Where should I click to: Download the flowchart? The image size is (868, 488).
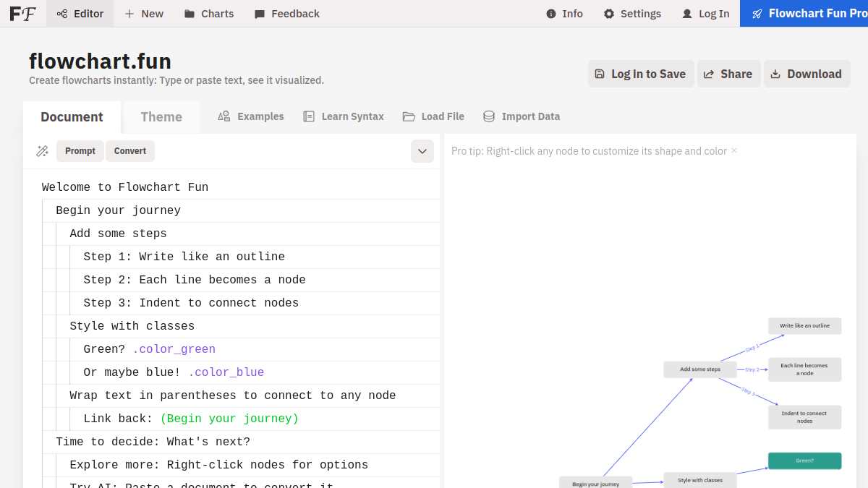click(807, 74)
